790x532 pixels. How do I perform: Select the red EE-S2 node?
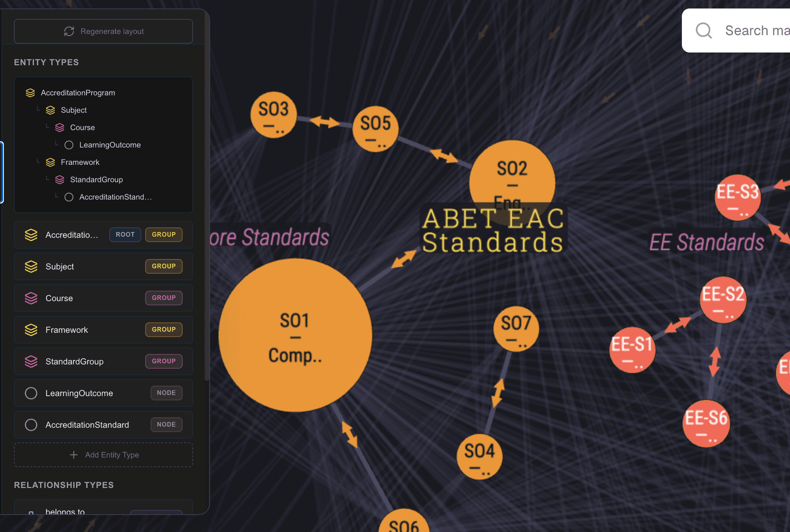coord(723,300)
